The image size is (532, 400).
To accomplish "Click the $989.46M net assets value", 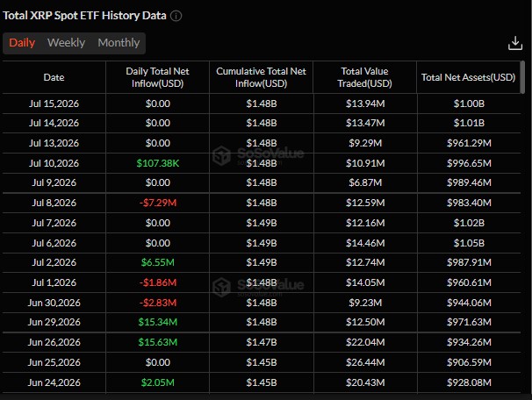I will [x=469, y=182].
